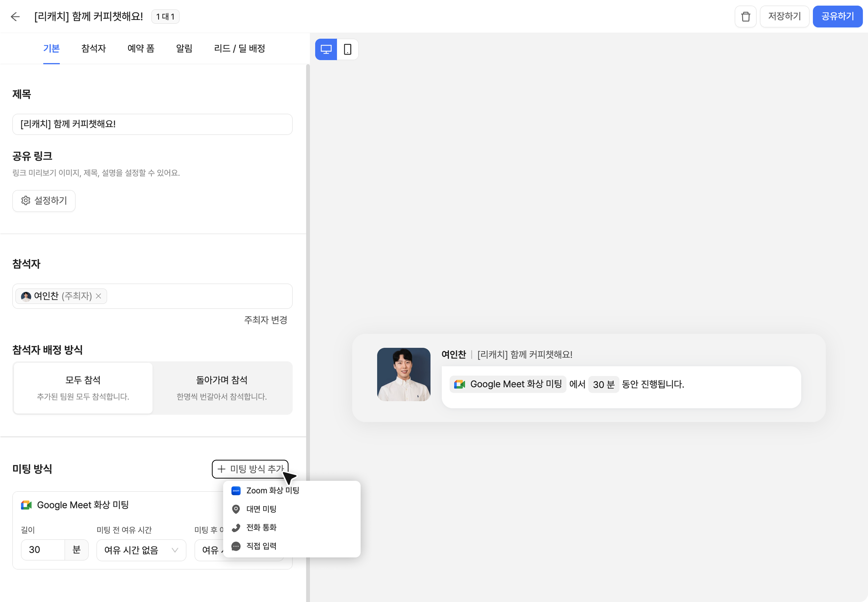Open the 예약 폼 tab
Screen dimensions: 868x602
[141, 48]
